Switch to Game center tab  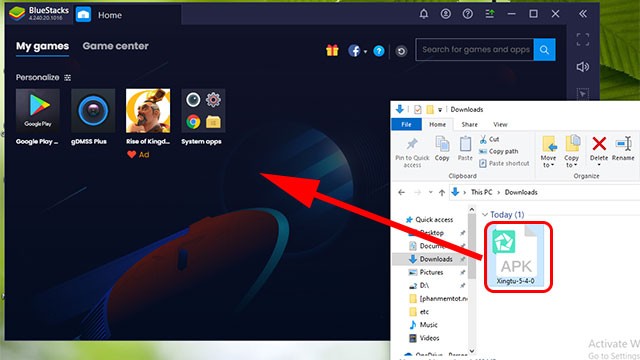coord(116,46)
